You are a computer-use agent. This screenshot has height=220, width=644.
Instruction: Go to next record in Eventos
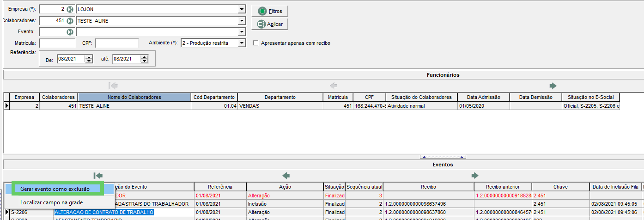pyautogui.click(x=474, y=175)
